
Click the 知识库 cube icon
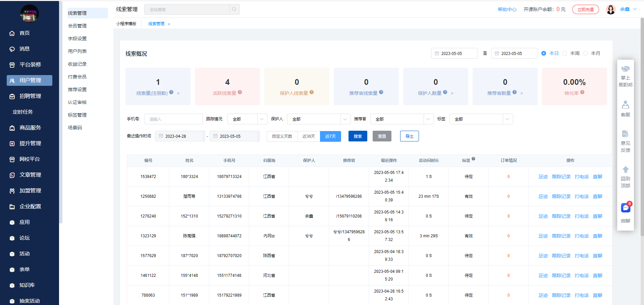(12, 285)
